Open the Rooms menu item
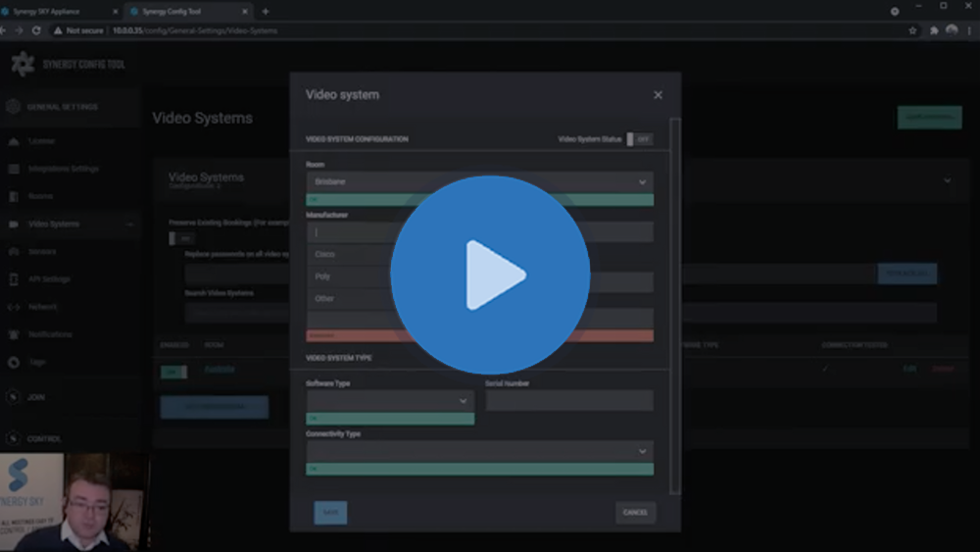The image size is (980, 552). [40, 196]
